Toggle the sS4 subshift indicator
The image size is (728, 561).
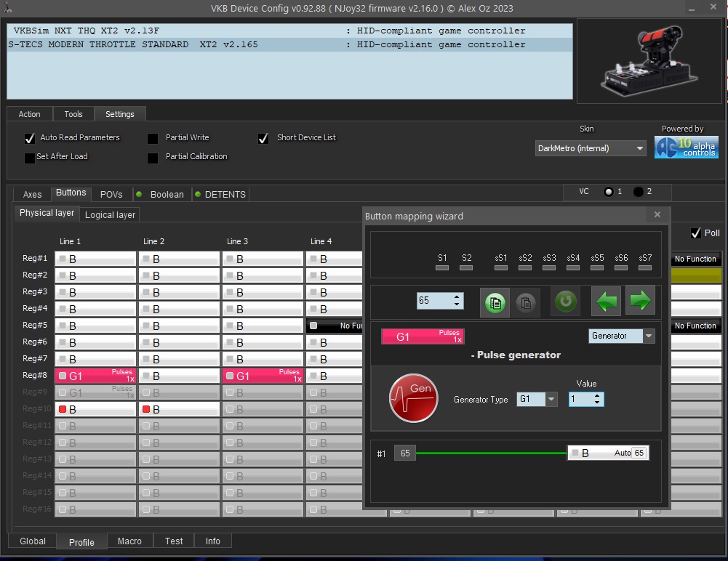click(573, 267)
